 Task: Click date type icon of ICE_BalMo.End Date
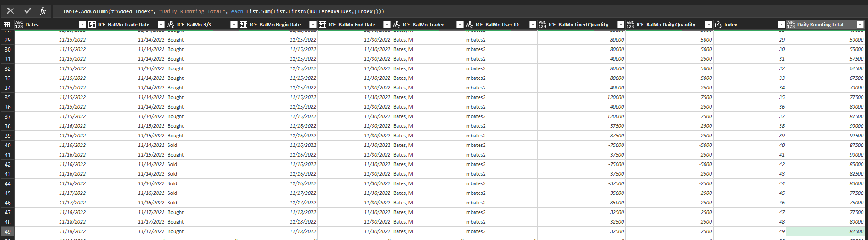pos(322,25)
